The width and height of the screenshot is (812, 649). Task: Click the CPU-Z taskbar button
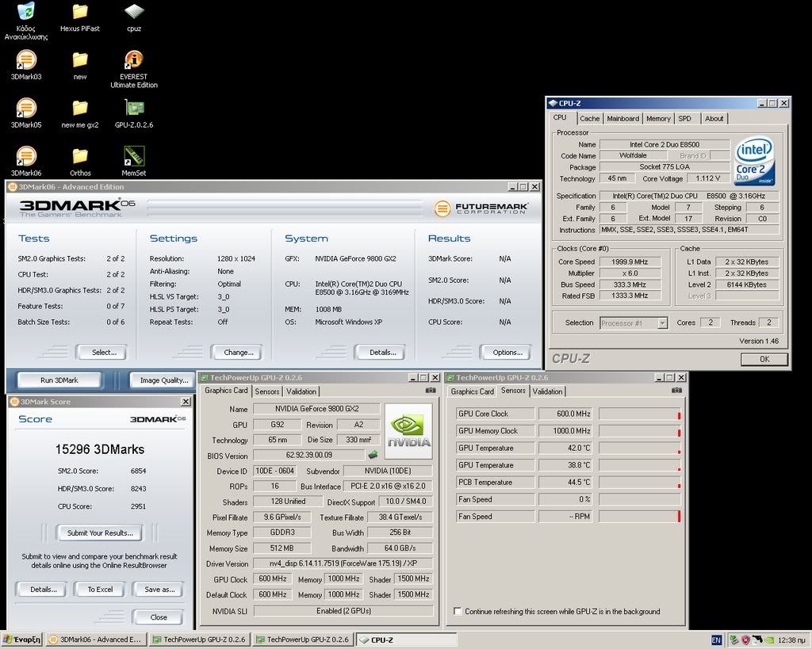pos(406,639)
